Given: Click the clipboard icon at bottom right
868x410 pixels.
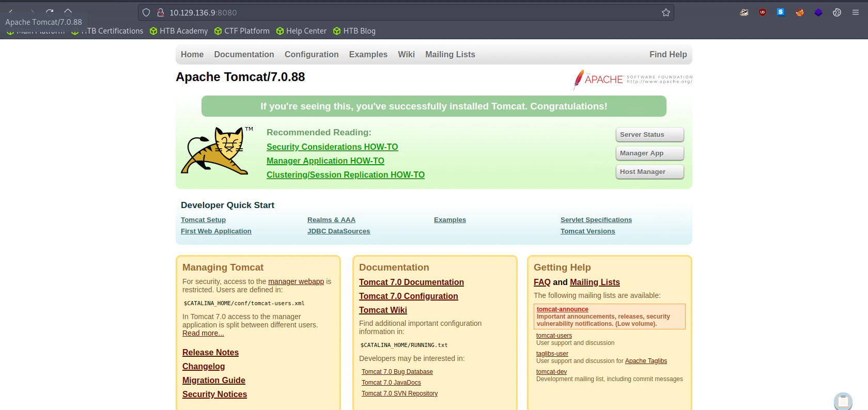Looking at the screenshot, I should coord(843,401).
